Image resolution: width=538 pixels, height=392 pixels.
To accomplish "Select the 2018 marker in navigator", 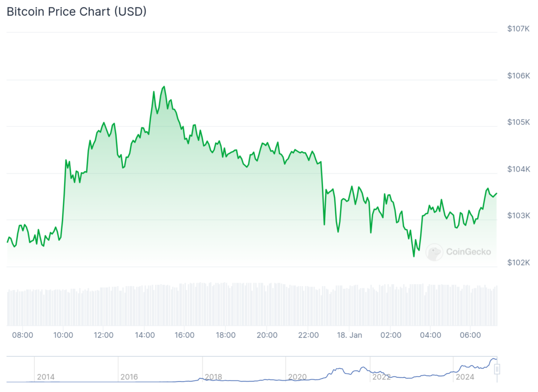I will (213, 377).
